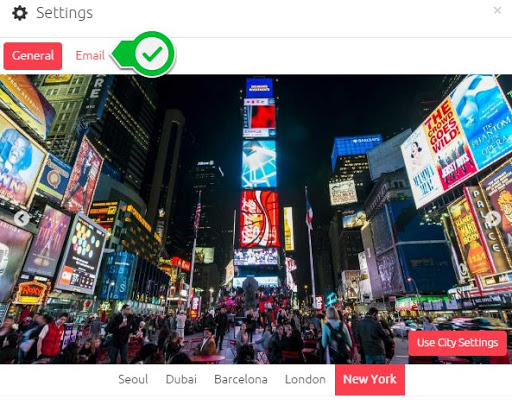The height and width of the screenshot is (405, 512).
Task: Select the London city option
Action: [x=305, y=379]
